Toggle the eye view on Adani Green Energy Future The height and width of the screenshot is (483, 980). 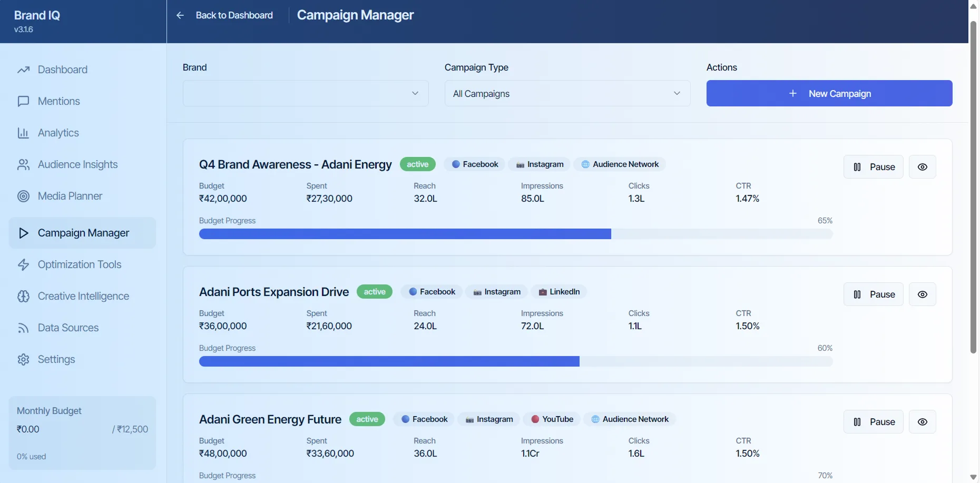(922, 421)
